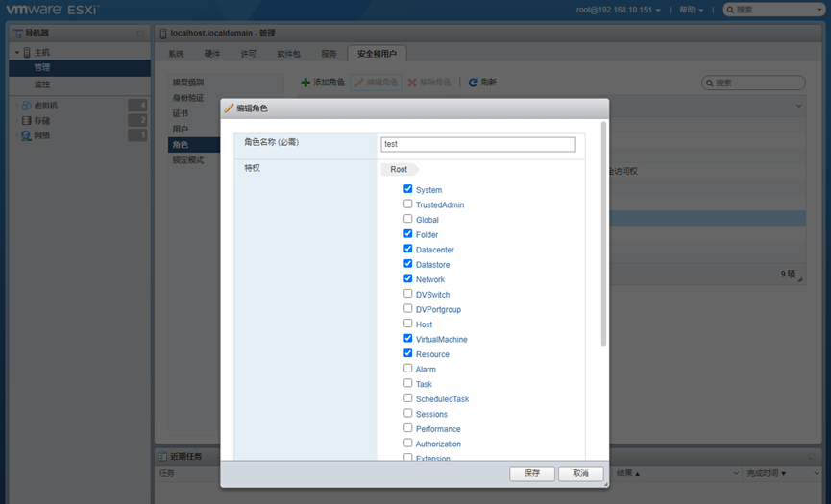Open the 完成时间 column dropdown arrow
Screen dimensions: 831x504
pos(817,473)
